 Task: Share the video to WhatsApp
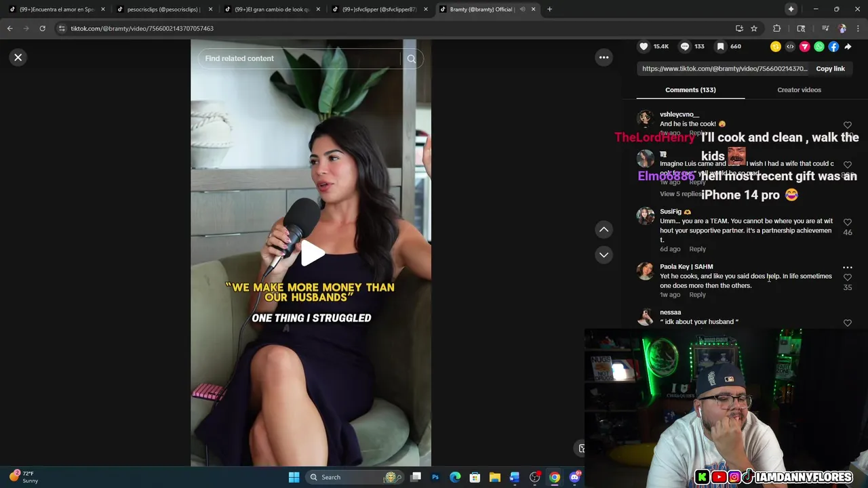click(x=819, y=47)
